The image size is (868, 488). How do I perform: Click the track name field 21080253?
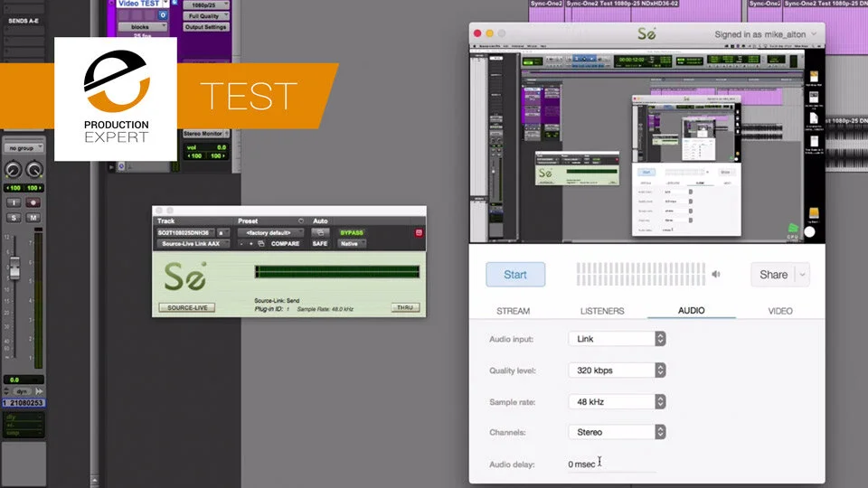point(24,403)
